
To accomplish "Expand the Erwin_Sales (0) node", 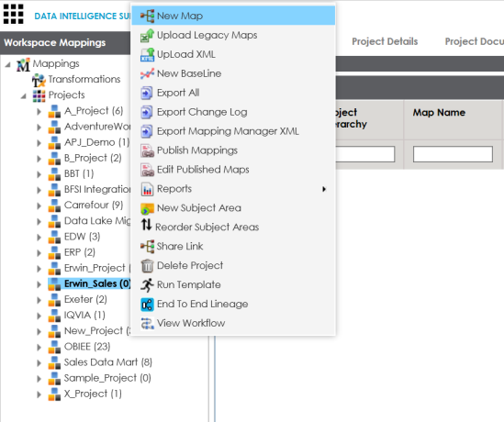I will 39,284.
